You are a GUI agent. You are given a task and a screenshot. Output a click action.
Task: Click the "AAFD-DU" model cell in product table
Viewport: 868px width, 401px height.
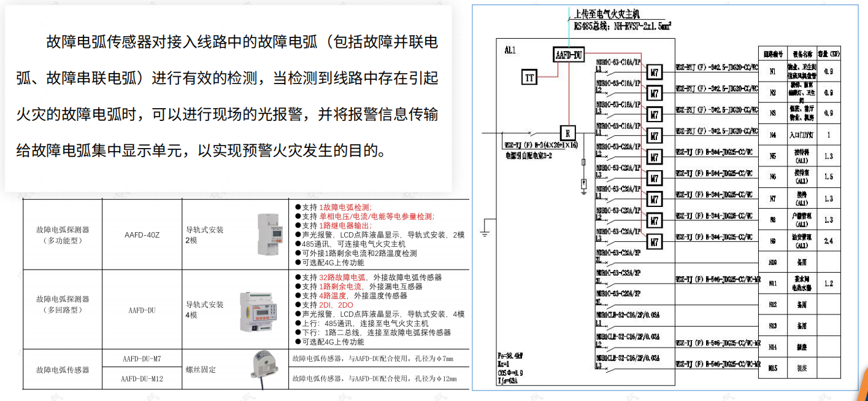(x=142, y=310)
